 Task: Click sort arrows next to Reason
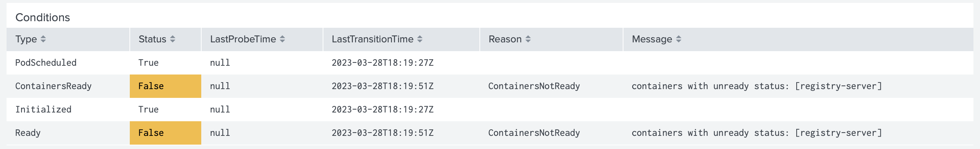click(x=528, y=39)
